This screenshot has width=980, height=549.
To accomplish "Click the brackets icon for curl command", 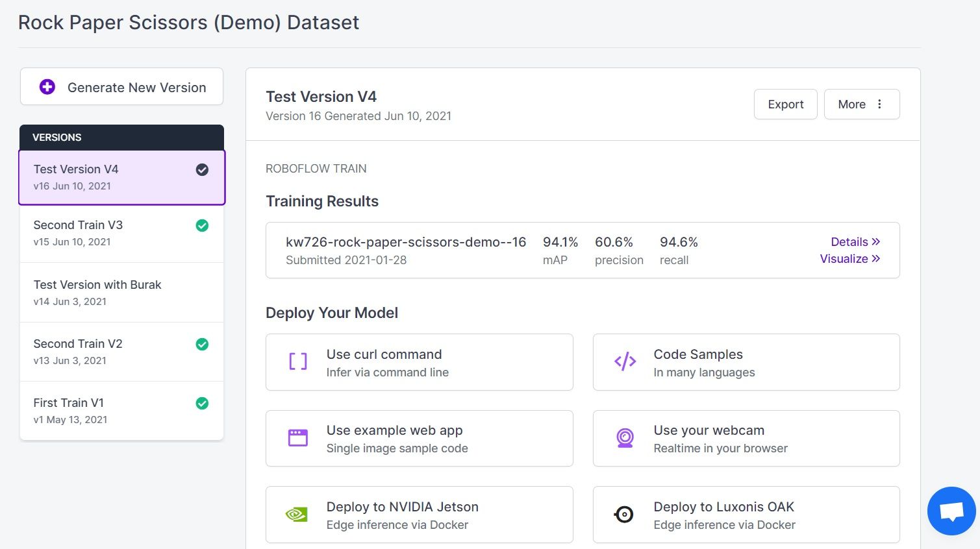I will [298, 361].
